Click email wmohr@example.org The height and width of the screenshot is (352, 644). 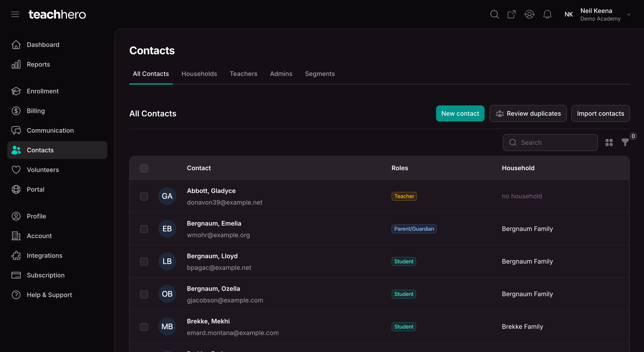pyautogui.click(x=218, y=235)
